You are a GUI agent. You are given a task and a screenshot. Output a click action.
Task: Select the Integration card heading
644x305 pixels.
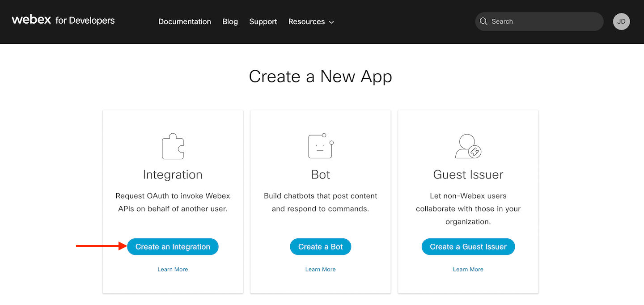(x=173, y=174)
